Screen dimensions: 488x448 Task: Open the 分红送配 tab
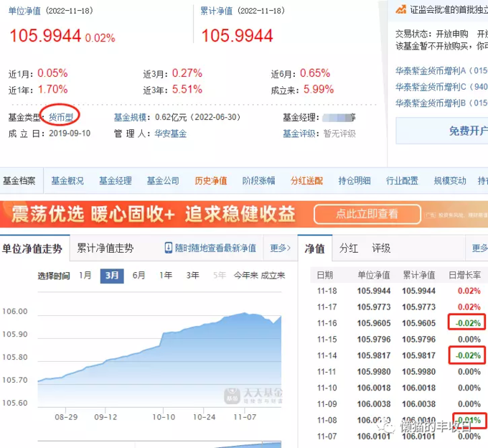(x=306, y=181)
